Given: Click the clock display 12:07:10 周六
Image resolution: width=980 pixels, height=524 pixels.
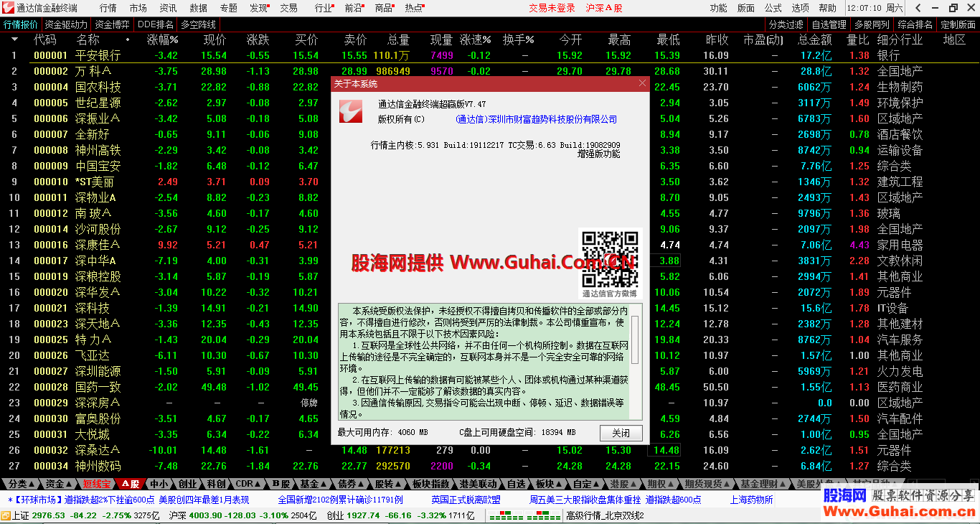Looking at the screenshot, I should pos(875,8).
